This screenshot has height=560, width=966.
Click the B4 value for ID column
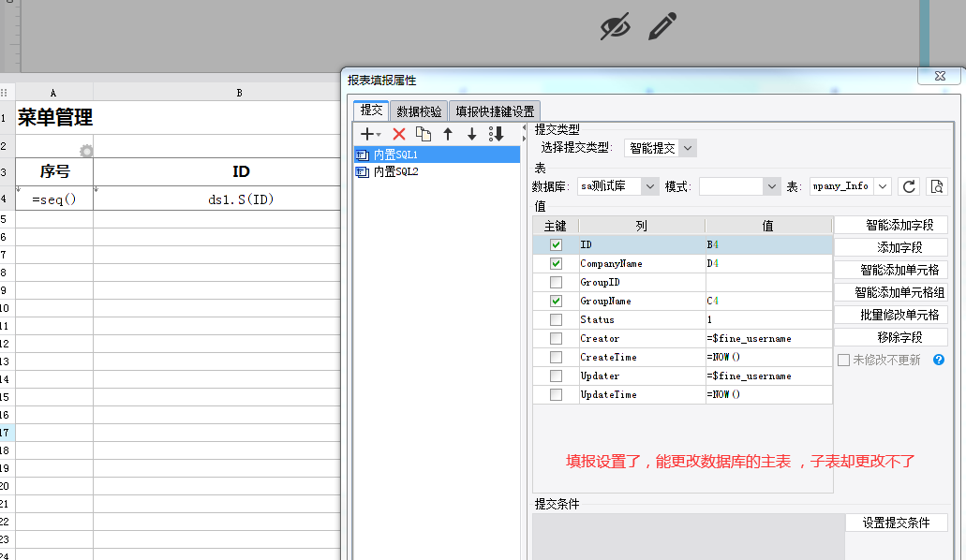pyautogui.click(x=768, y=244)
